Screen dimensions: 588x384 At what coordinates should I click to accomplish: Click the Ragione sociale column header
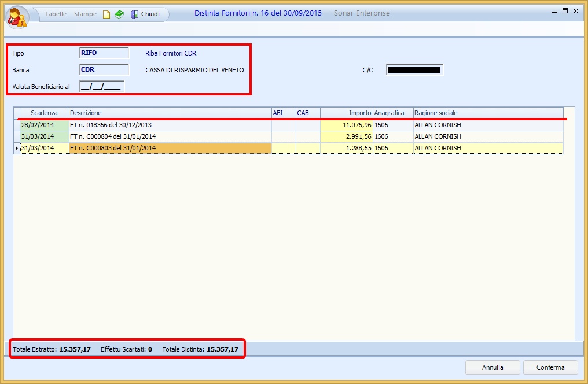pyautogui.click(x=487, y=113)
